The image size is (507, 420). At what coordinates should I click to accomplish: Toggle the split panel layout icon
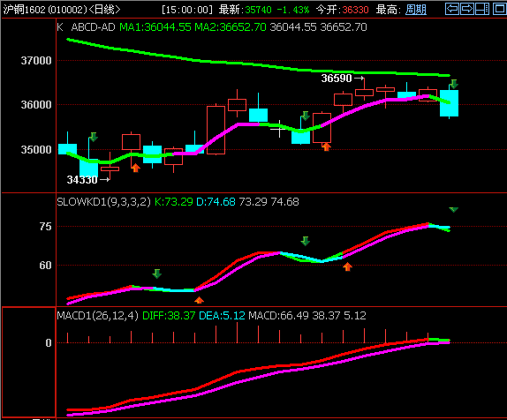point(482,9)
